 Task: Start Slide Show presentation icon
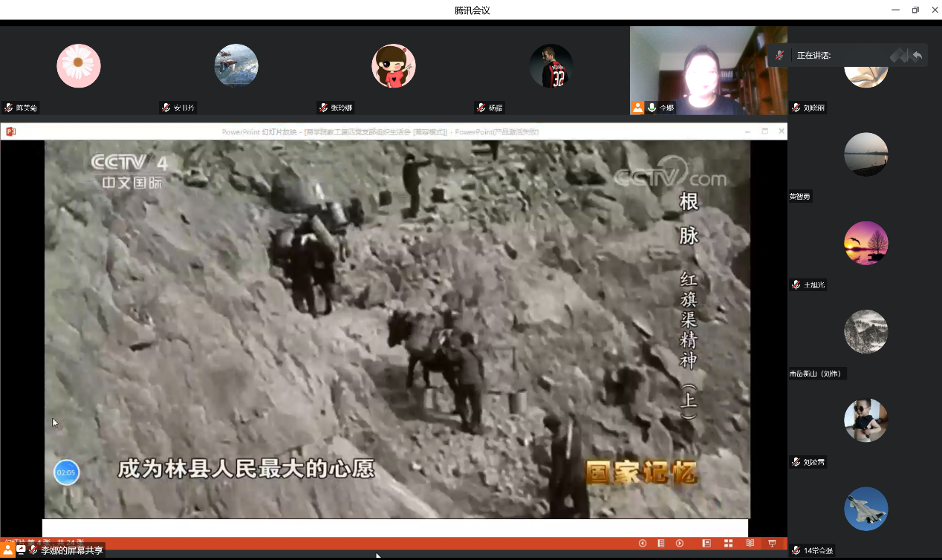point(773,544)
